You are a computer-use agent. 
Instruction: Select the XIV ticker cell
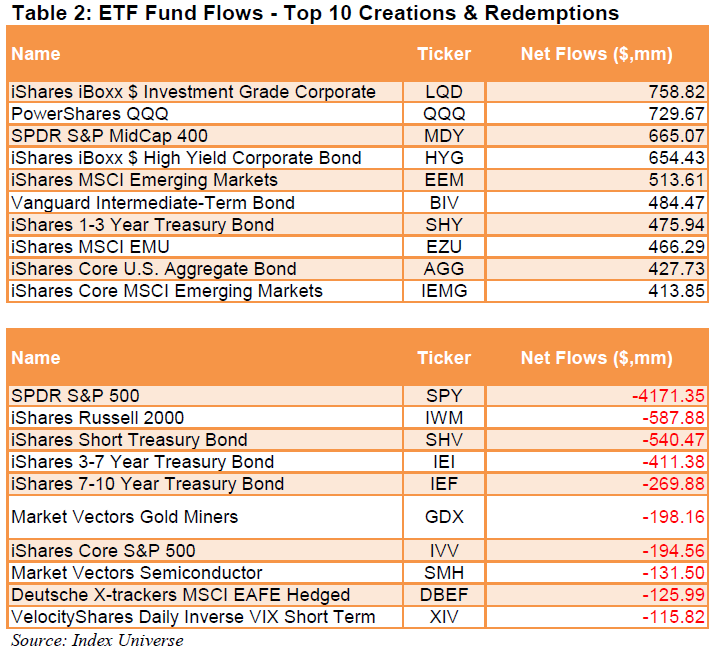[443, 617]
